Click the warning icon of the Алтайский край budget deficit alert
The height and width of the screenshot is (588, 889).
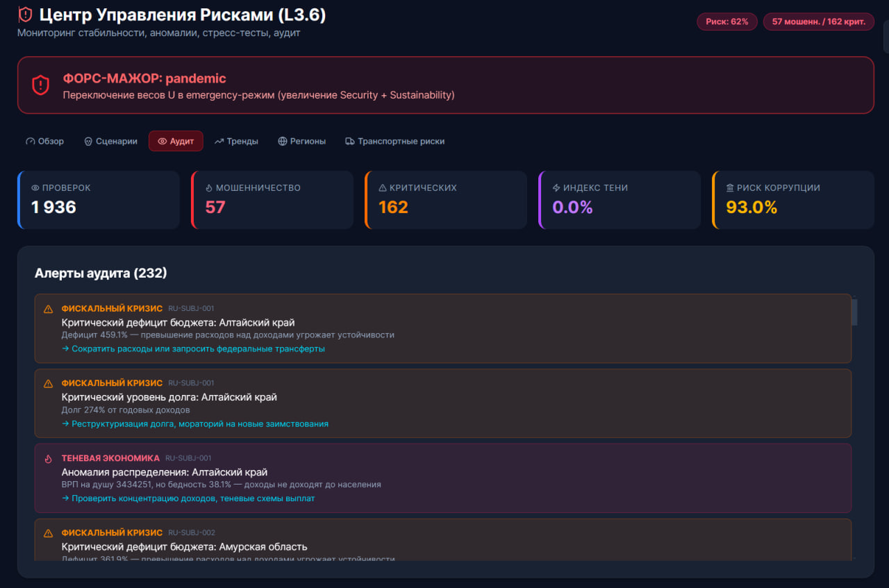(x=48, y=309)
